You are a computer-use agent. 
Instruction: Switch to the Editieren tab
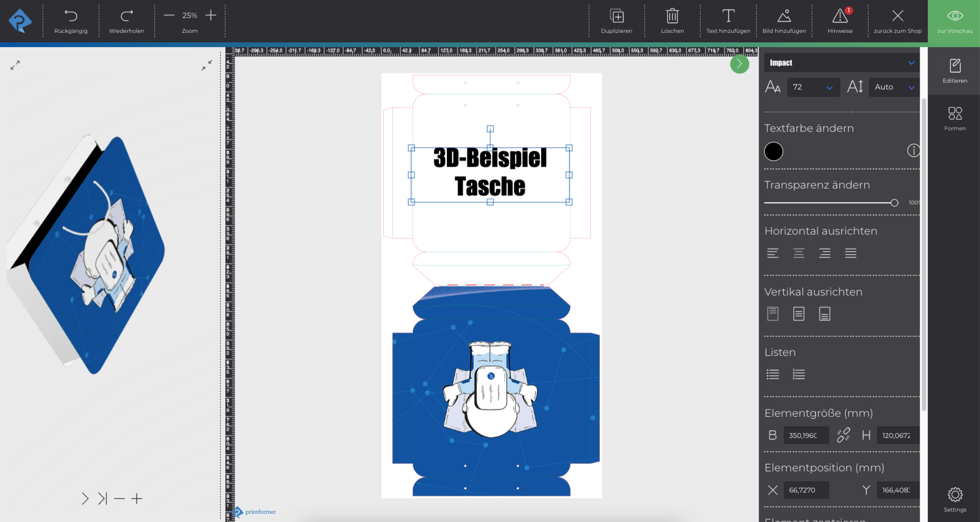click(955, 70)
